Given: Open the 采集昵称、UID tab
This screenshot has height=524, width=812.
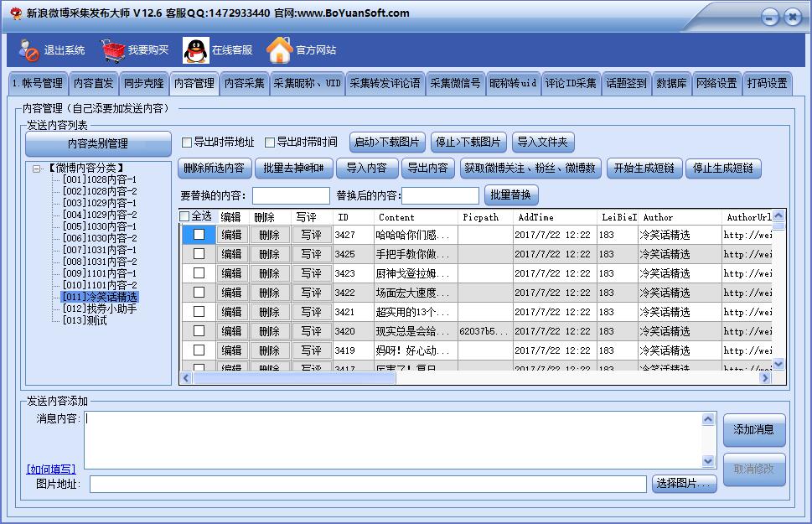Looking at the screenshot, I should pyautogui.click(x=307, y=84).
